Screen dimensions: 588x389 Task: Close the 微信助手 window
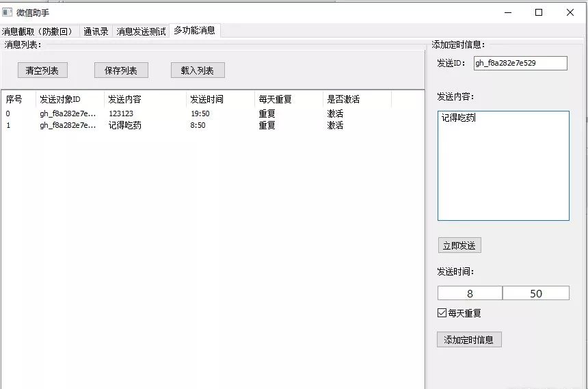[x=570, y=12]
